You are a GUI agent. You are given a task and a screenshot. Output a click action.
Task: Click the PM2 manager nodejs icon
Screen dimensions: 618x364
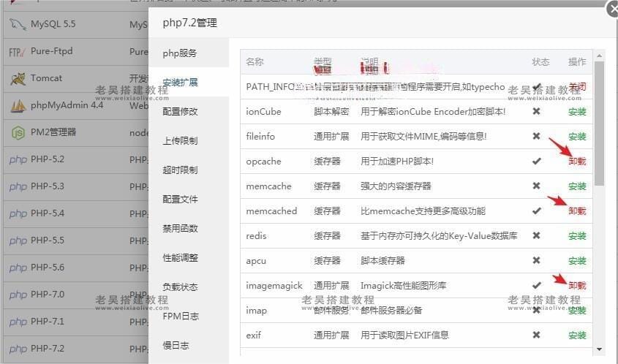tap(18, 133)
